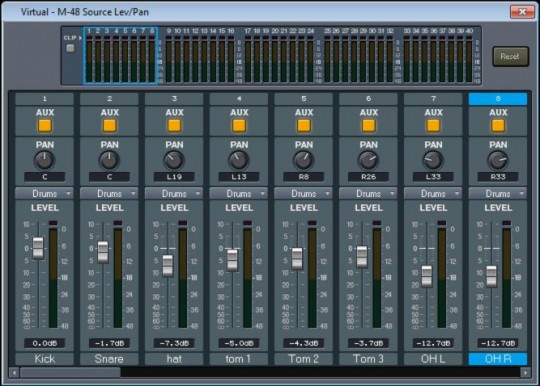Click the OH L pan knob at L33
Viewport: 540px width, 386px height.
click(433, 160)
